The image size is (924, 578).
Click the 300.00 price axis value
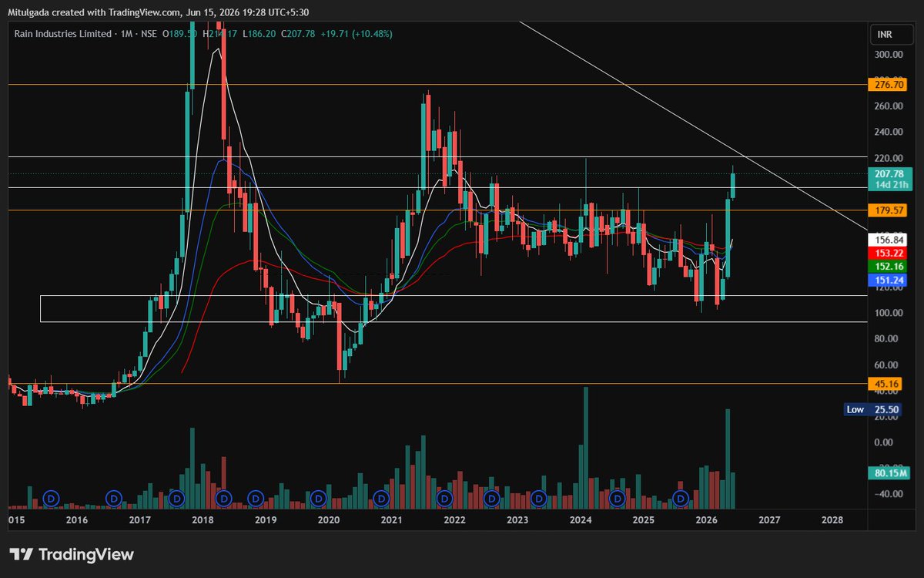(888, 55)
